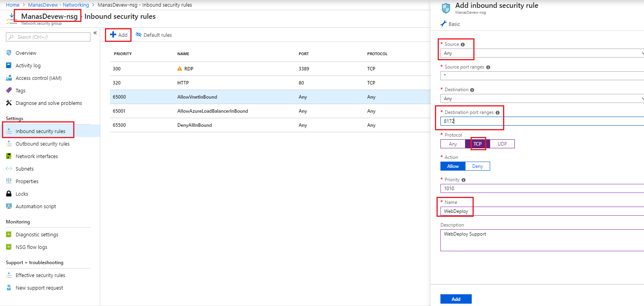The height and width of the screenshot is (306, 644).
Task: Click the Activity log icon
Action: click(9, 65)
